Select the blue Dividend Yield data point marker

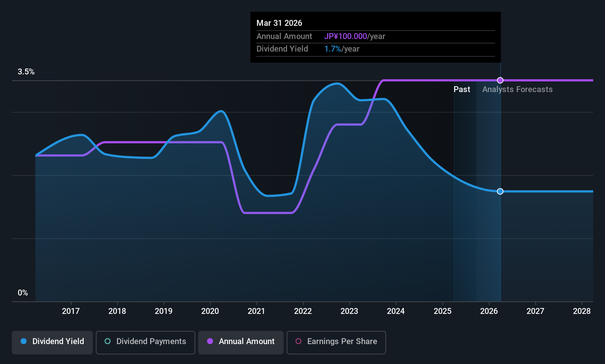click(x=500, y=191)
